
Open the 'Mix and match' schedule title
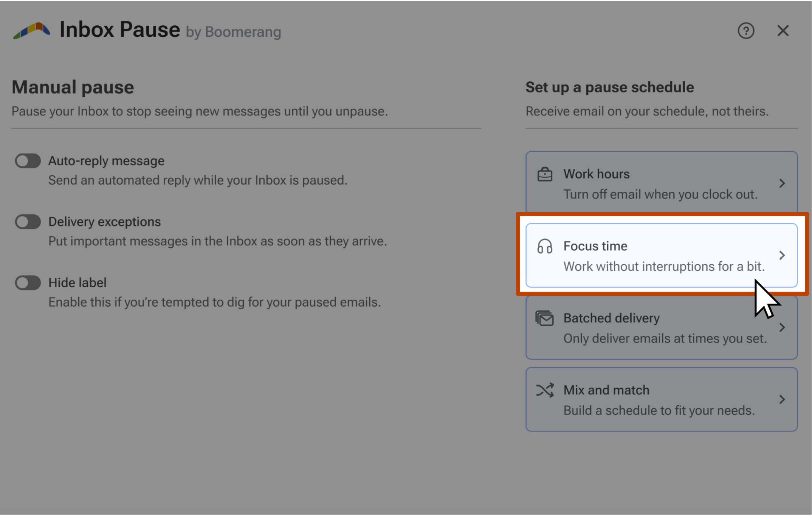point(606,390)
